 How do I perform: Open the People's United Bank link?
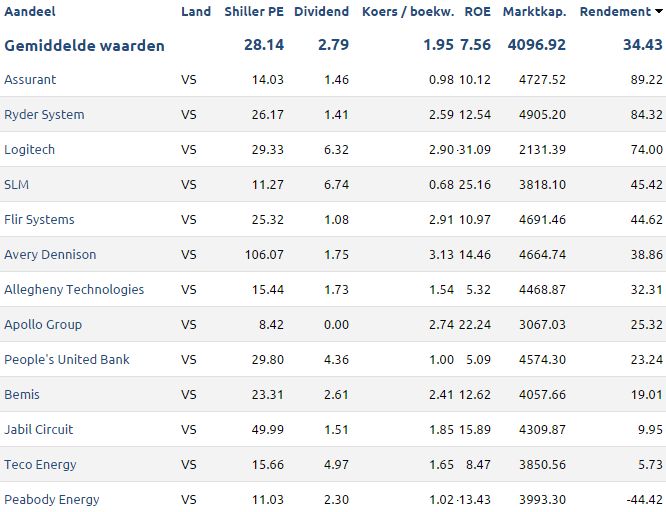click(x=67, y=359)
